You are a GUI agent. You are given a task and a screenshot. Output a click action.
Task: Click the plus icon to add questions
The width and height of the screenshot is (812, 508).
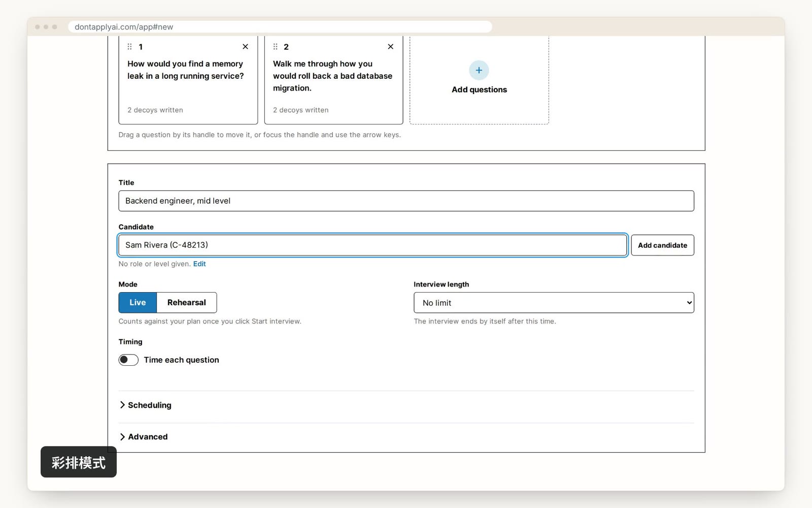pyautogui.click(x=479, y=70)
